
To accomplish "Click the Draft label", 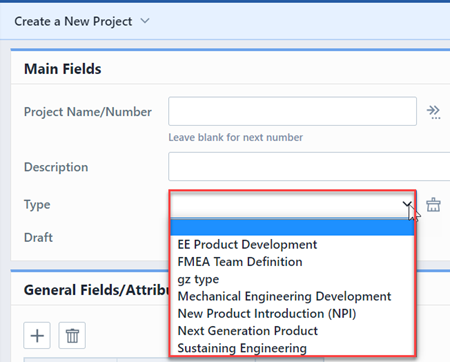I will tap(38, 237).
